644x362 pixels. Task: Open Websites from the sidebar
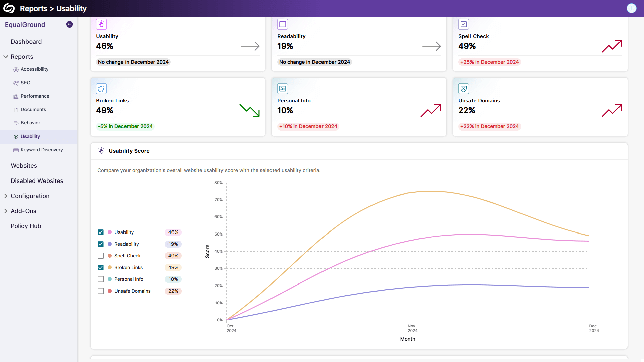coord(24,166)
